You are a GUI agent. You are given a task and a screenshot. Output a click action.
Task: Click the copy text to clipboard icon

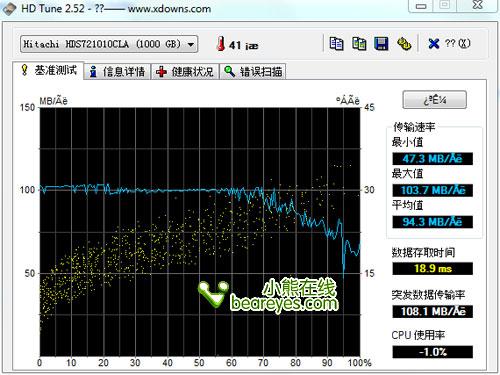(336, 44)
